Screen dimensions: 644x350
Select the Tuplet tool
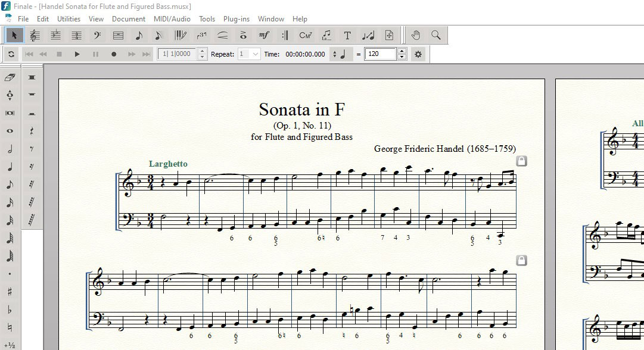click(x=201, y=35)
